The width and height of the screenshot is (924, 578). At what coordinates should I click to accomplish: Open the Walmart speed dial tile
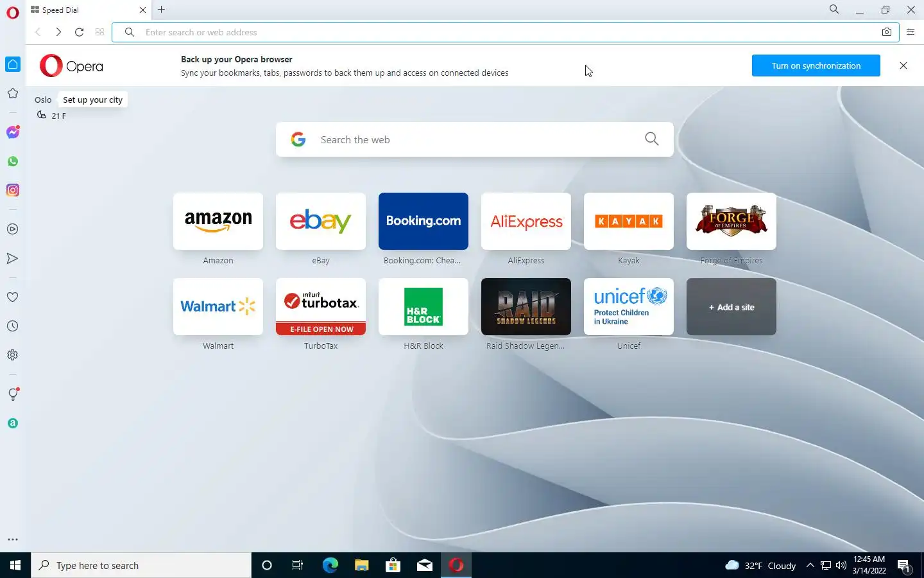pyautogui.click(x=218, y=307)
